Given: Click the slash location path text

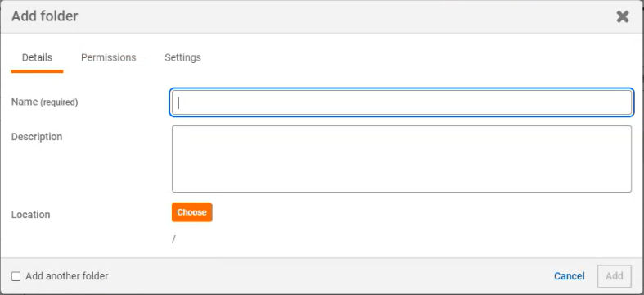Looking at the screenshot, I should (173, 239).
